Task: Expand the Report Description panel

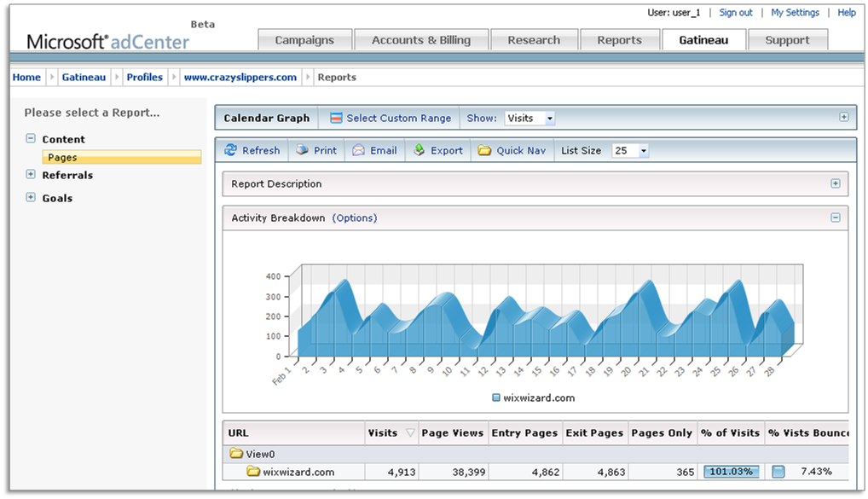Action: coord(835,183)
